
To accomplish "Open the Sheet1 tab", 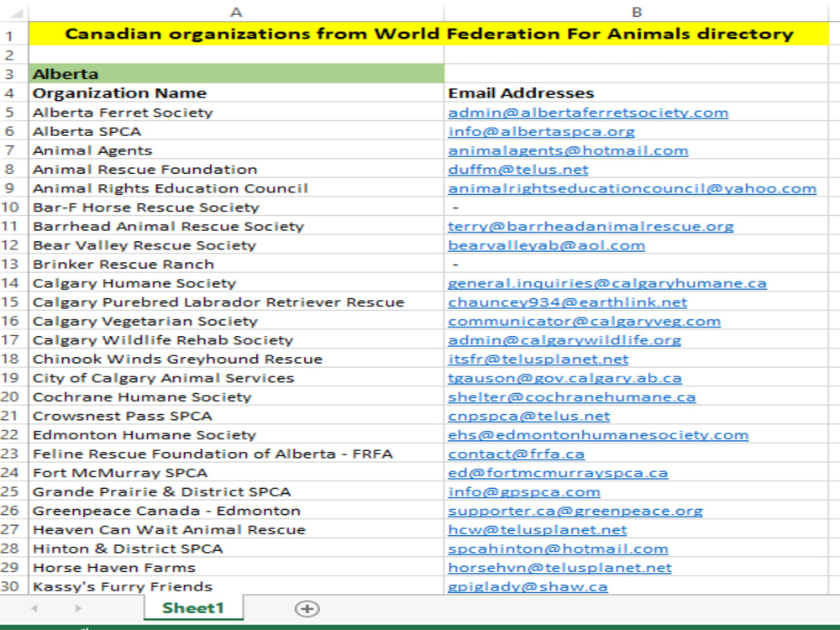I will [x=193, y=608].
